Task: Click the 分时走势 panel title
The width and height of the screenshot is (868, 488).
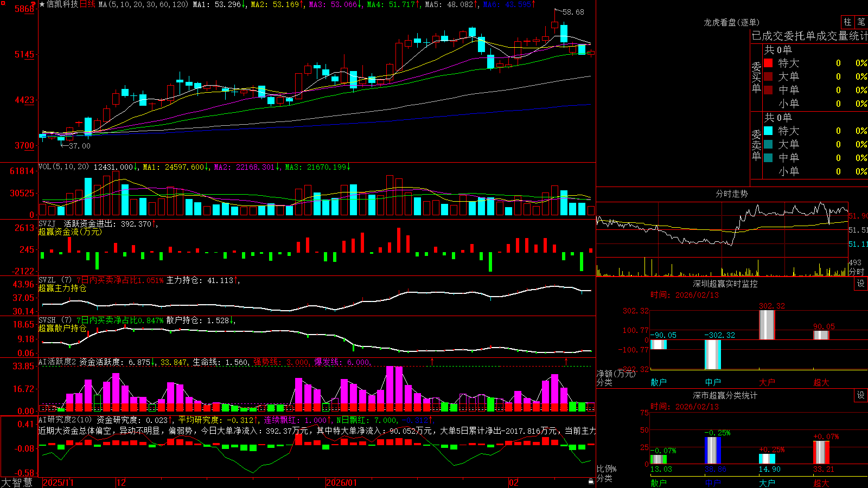Action: (x=731, y=194)
